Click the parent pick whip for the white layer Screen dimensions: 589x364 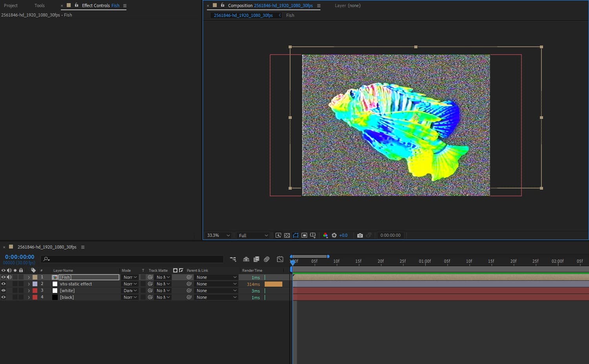pyautogui.click(x=189, y=291)
